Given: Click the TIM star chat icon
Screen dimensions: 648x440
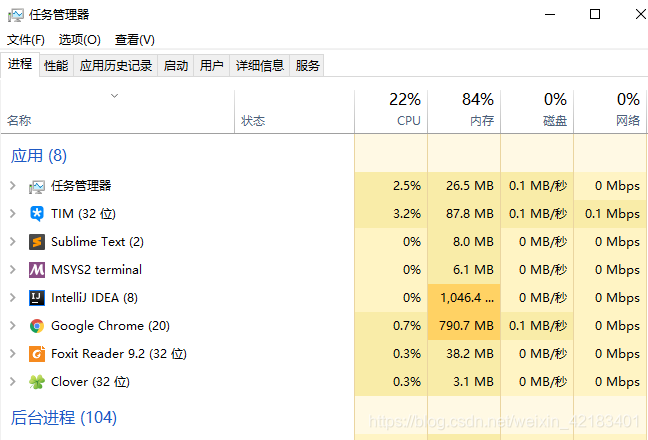Looking at the screenshot, I should pyautogui.click(x=37, y=214).
